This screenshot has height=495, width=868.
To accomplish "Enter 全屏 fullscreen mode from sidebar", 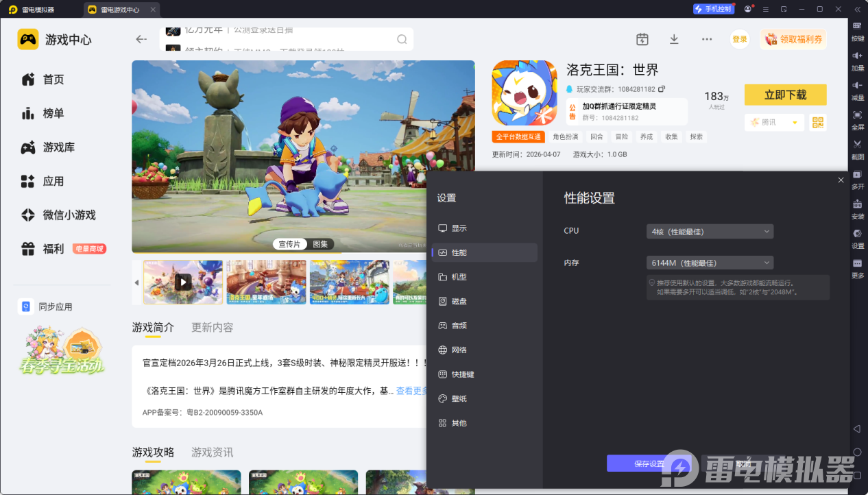I will (857, 115).
